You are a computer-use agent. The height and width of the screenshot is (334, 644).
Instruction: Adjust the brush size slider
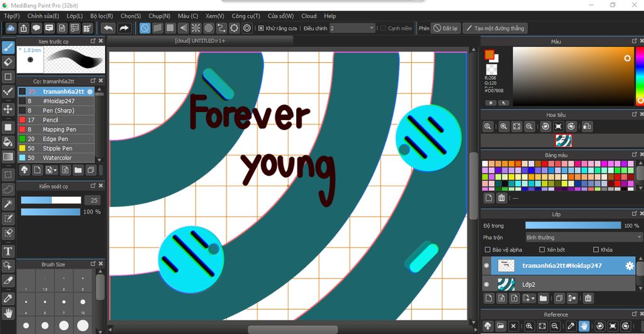(51, 200)
